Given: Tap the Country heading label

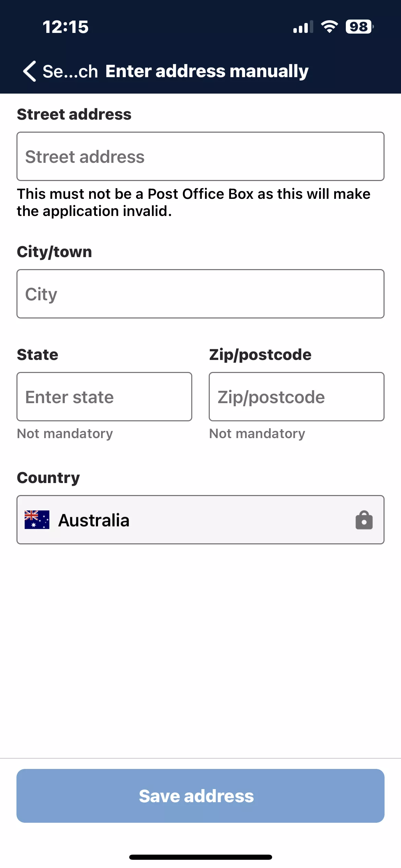Looking at the screenshot, I should pos(48,478).
